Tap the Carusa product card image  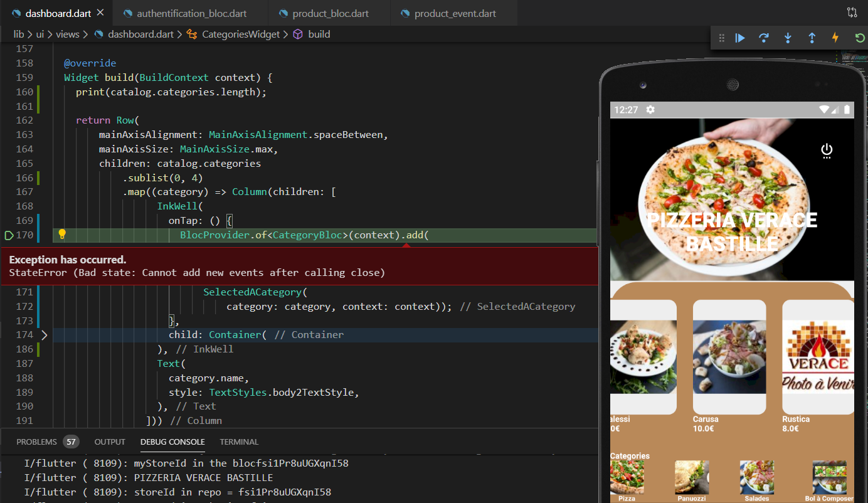pyautogui.click(x=729, y=356)
